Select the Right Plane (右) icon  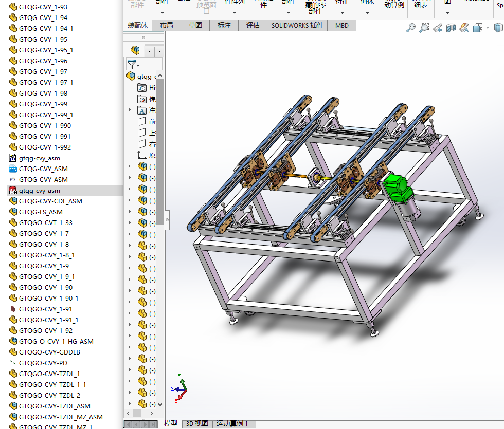[x=142, y=144]
